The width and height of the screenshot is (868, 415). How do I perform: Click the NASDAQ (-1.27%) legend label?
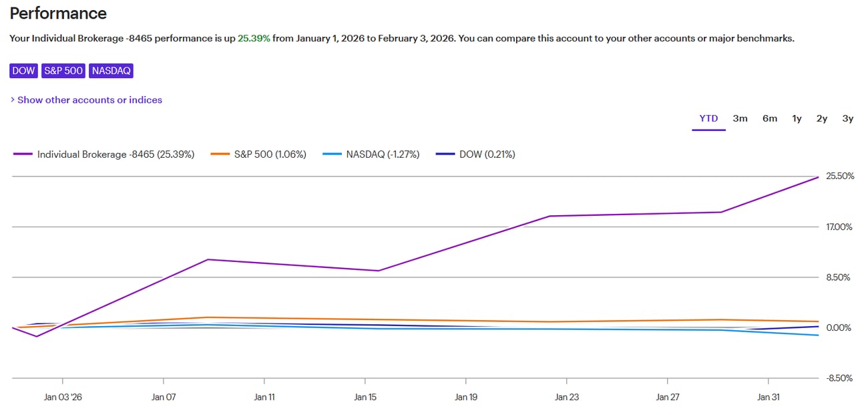pos(383,154)
